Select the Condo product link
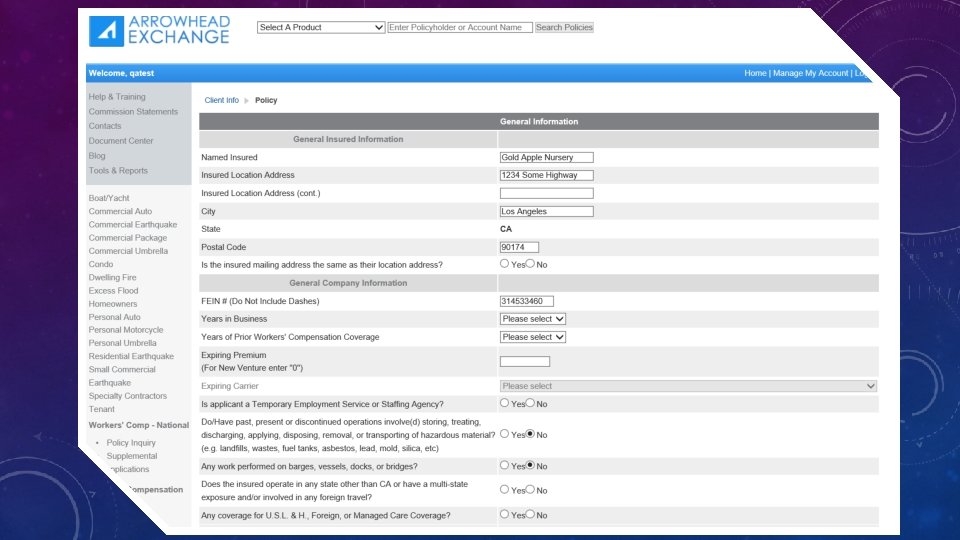 100,264
